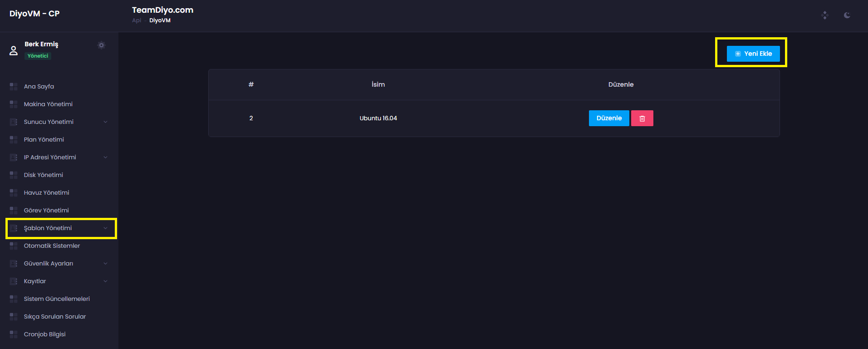Viewport: 868px width, 349px height.
Task: Click the İsim column header
Action: 378,84
